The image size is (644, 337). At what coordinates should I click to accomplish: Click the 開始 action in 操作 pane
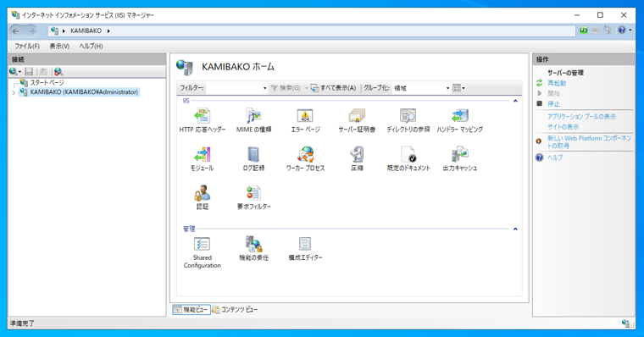[x=553, y=93]
